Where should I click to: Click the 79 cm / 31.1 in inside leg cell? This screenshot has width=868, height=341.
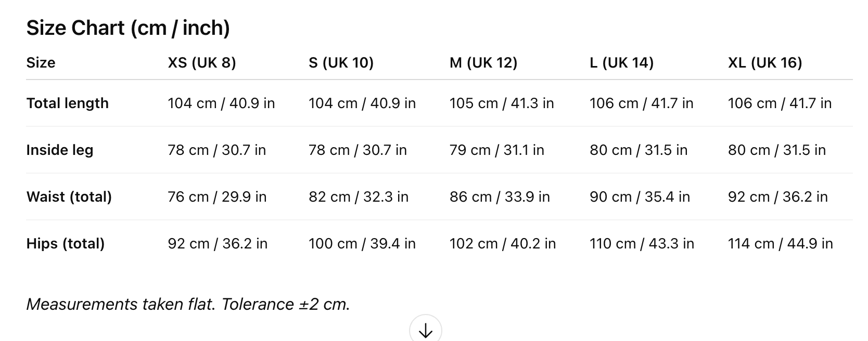[x=496, y=150]
